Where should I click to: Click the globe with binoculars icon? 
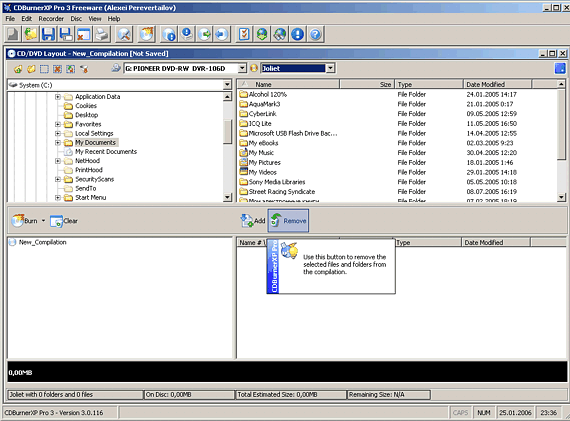click(x=280, y=34)
